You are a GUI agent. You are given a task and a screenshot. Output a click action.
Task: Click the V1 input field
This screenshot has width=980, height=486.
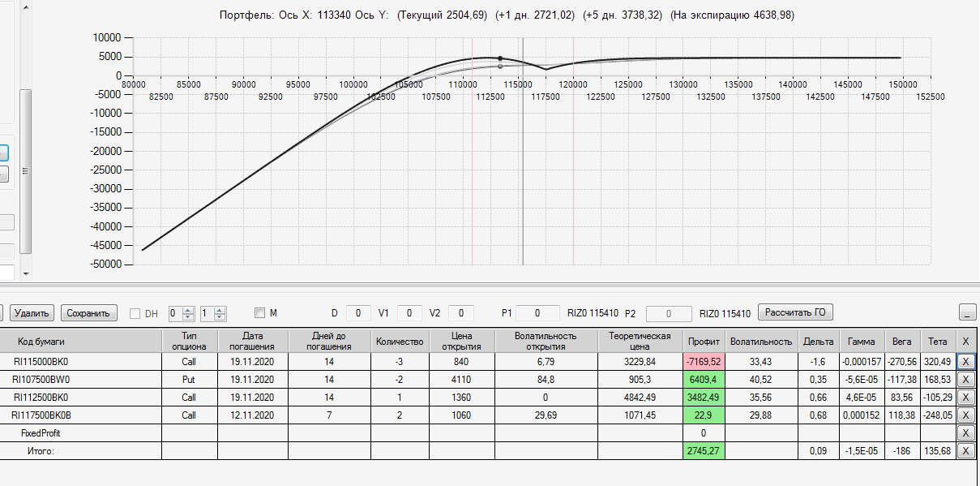coord(409,313)
